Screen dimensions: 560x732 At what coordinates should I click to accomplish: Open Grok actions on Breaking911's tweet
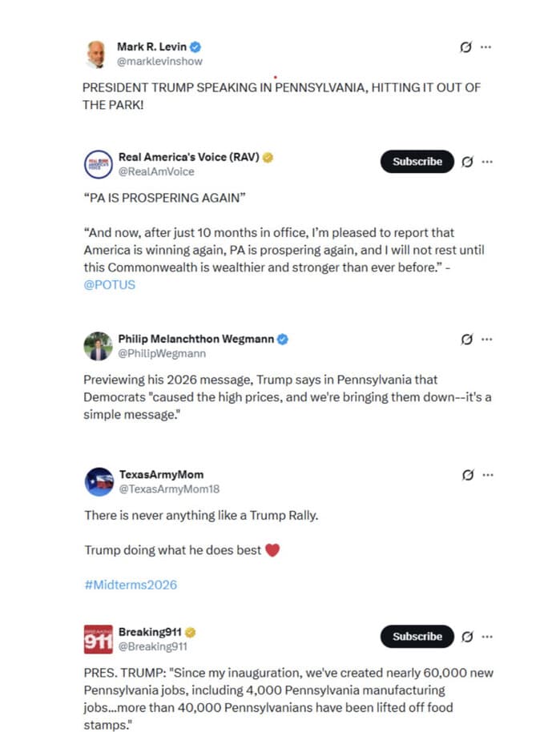pyautogui.click(x=469, y=637)
